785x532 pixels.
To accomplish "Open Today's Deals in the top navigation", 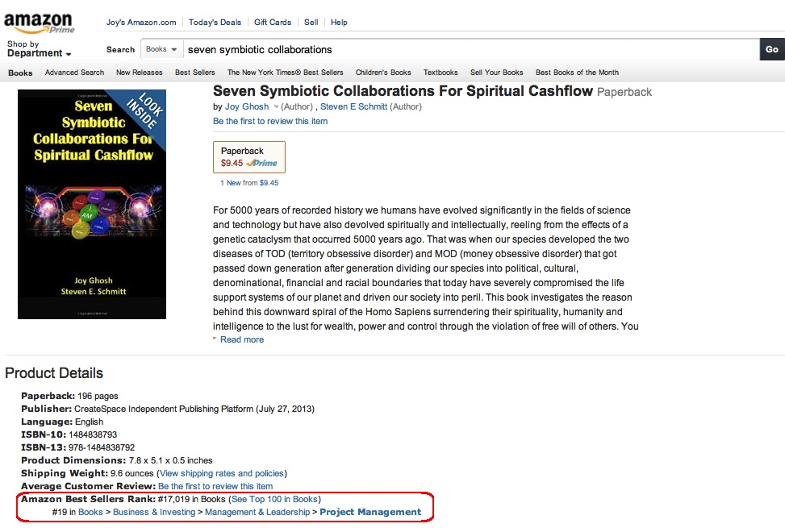I will point(215,23).
